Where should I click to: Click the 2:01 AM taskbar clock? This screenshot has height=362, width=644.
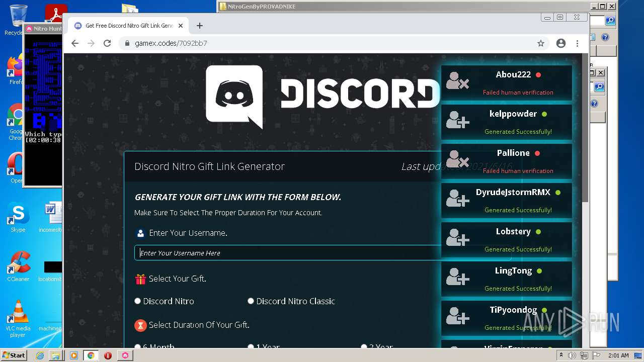618,355
